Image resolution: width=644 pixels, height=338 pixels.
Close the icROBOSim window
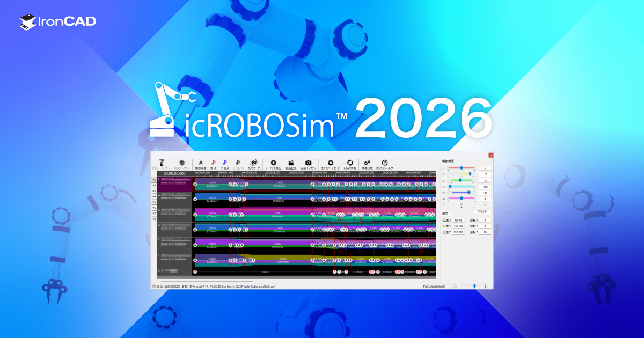click(491, 155)
